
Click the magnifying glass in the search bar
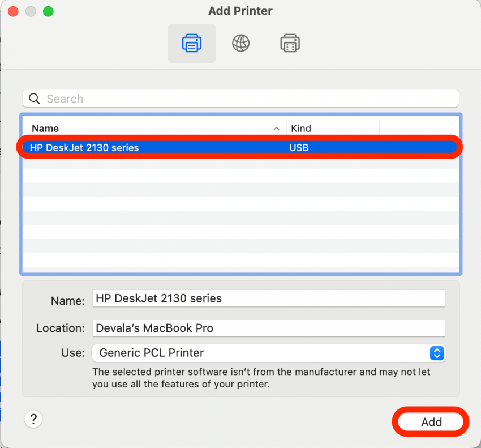[35, 99]
